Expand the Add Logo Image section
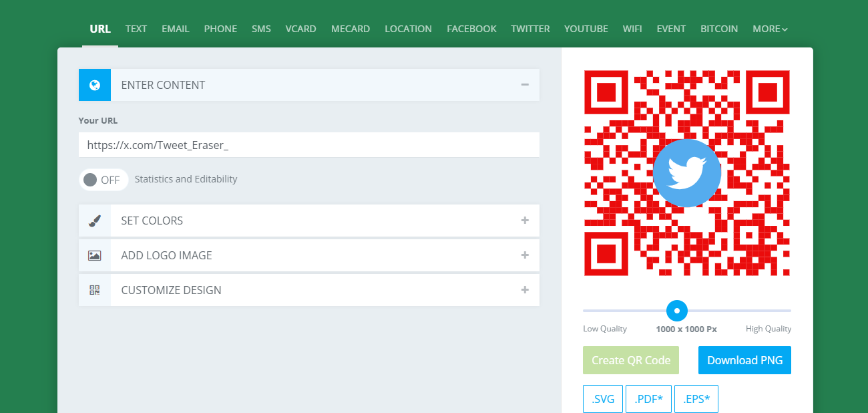The height and width of the screenshot is (413, 868). 525,255
